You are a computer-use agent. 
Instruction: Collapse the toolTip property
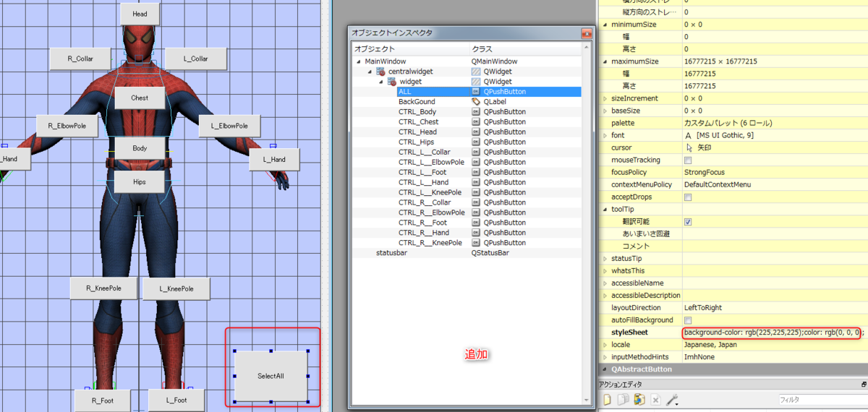[605, 209]
